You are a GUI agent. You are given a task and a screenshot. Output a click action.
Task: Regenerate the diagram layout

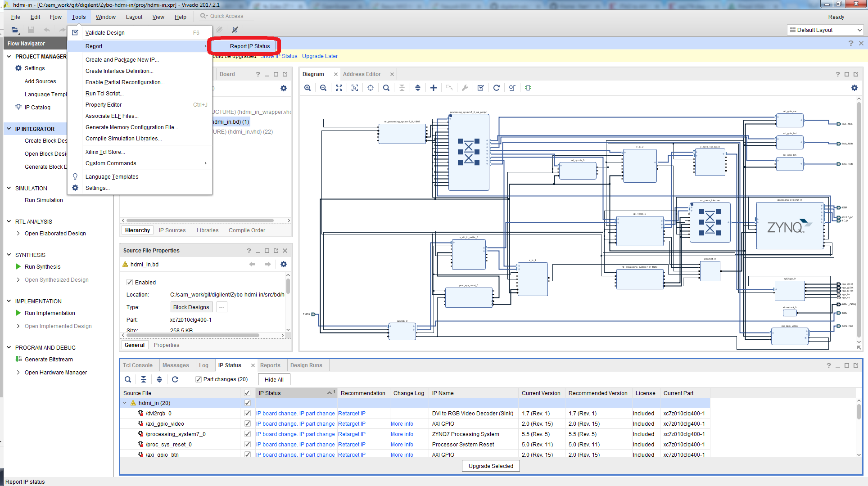tap(497, 88)
